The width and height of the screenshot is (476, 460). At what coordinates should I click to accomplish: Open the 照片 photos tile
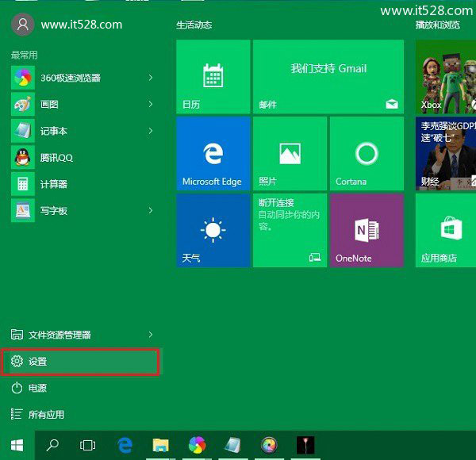[290, 154]
